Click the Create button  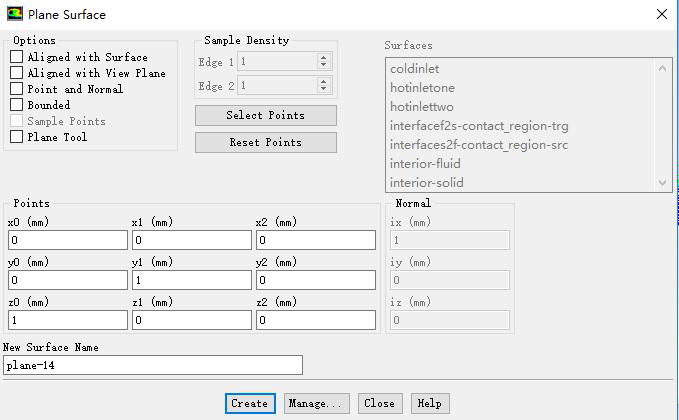pos(250,403)
